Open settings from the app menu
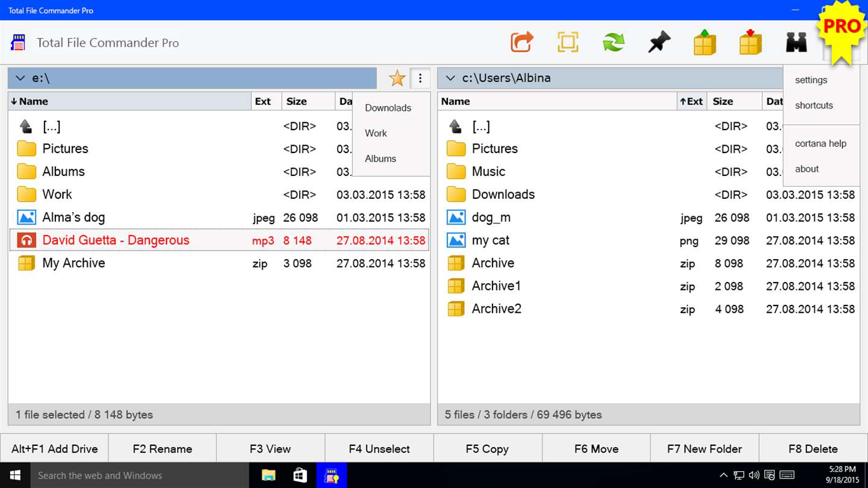868x488 pixels. pos(811,80)
